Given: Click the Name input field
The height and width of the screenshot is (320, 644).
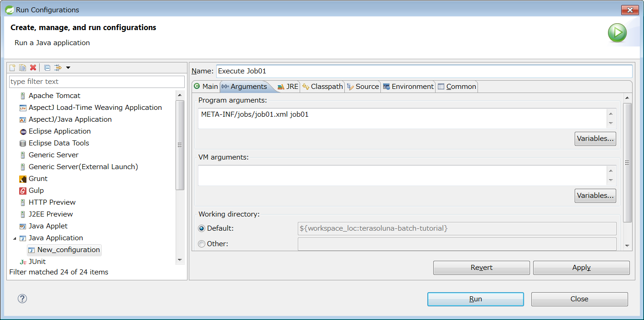Looking at the screenshot, I should pos(424,71).
